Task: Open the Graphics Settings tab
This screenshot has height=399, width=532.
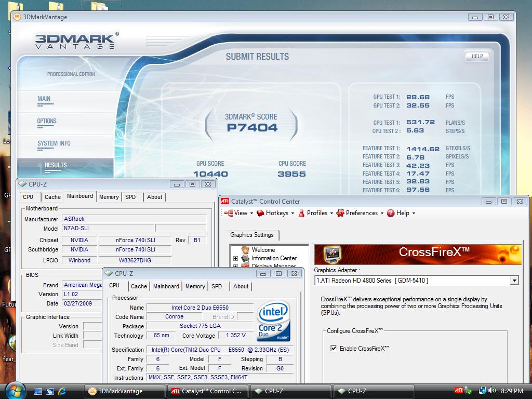Action: tap(252, 235)
